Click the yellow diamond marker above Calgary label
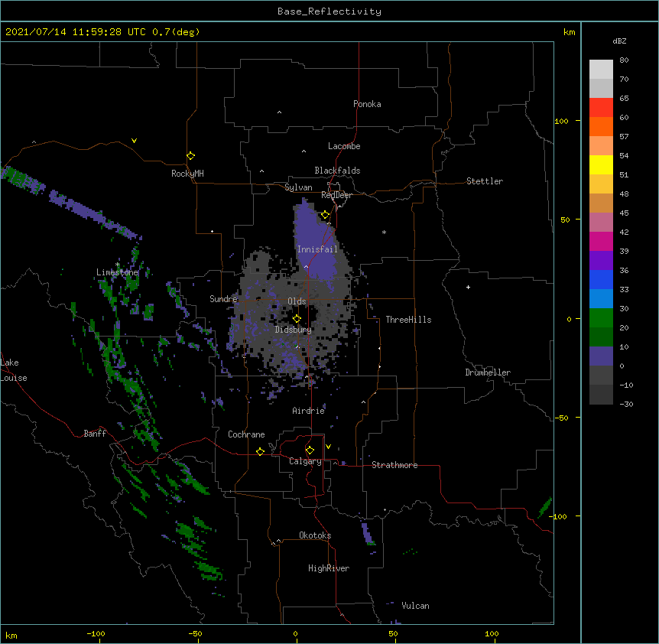Image resolution: width=659 pixels, height=644 pixels. 310,450
